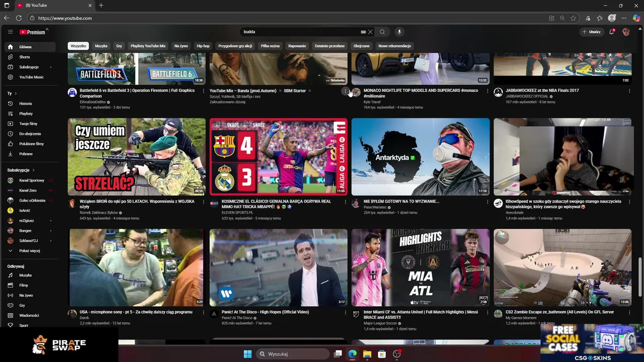Open the Antarktyda video thumbnail
The image size is (644, 362).
pos(420,157)
